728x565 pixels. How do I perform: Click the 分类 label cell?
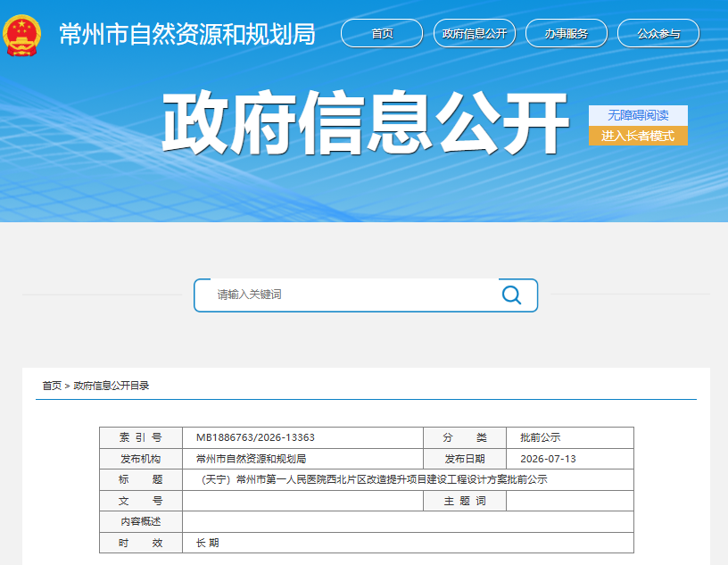coord(465,437)
